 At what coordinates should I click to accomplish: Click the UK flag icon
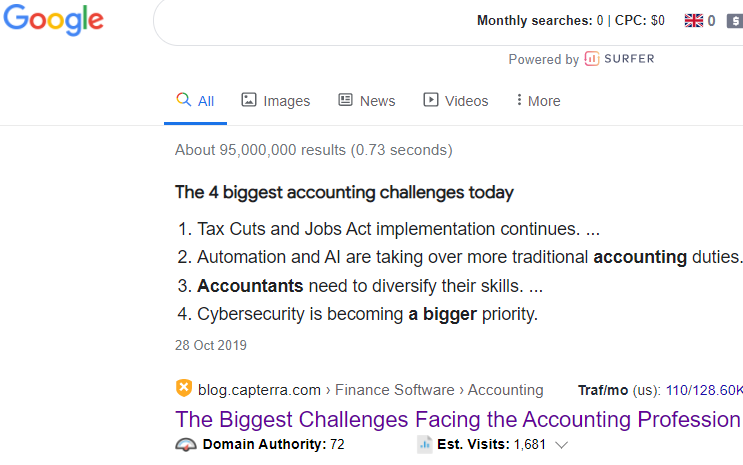point(693,20)
